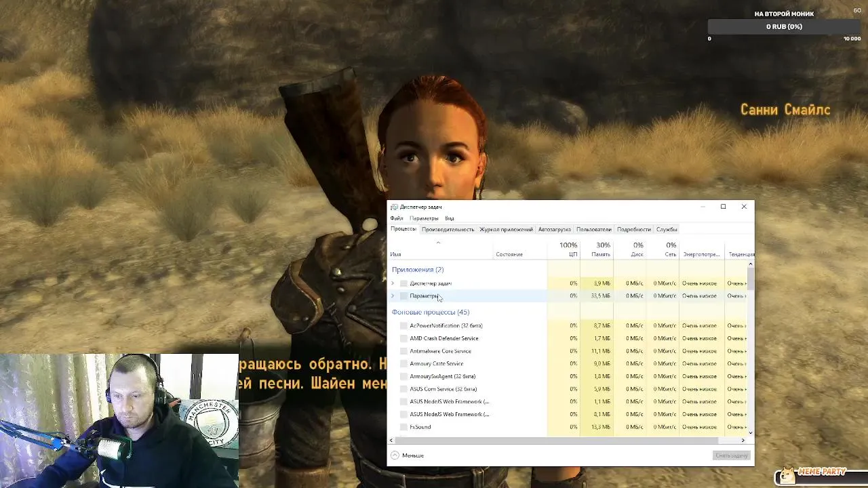Screen dimensions: 868x488
Task: Select the ArmourySwAgent (32 бита) row
Action: [568, 376]
